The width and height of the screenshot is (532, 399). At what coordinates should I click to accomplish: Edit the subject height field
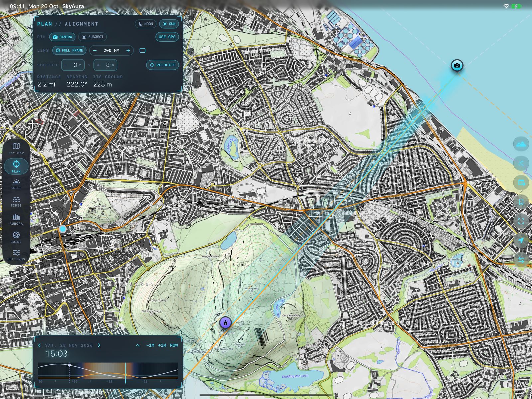[x=73, y=65]
